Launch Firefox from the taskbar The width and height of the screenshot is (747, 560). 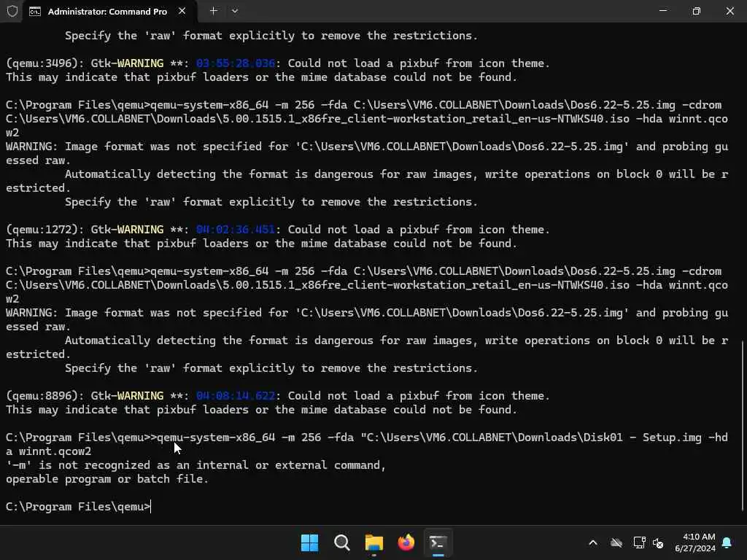click(x=406, y=542)
